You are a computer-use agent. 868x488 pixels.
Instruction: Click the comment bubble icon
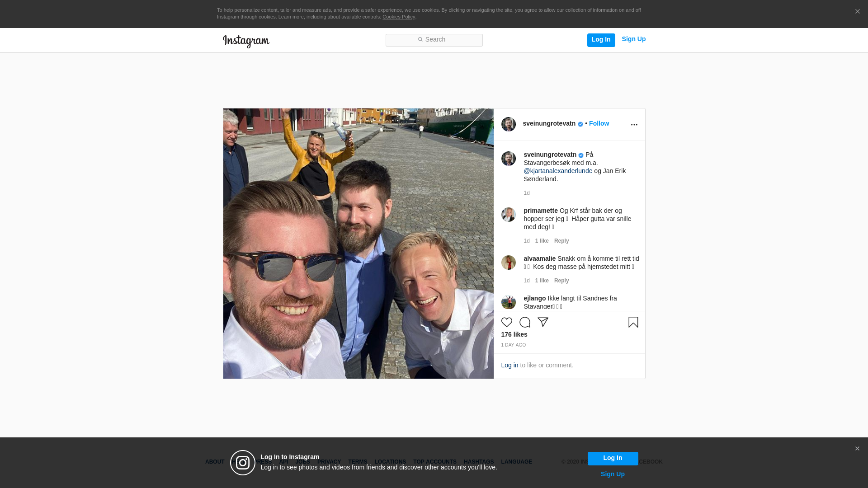pyautogui.click(x=524, y=322)
